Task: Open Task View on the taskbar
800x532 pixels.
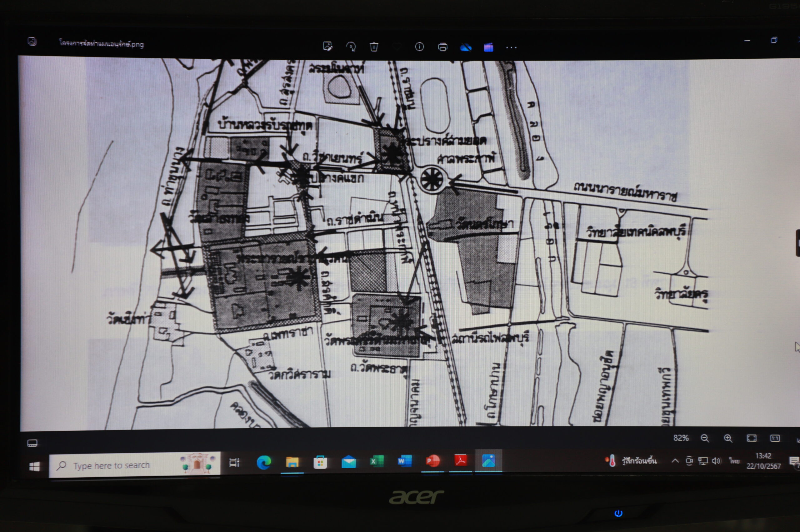Action: pyautogui.click(x=234, y=462)
